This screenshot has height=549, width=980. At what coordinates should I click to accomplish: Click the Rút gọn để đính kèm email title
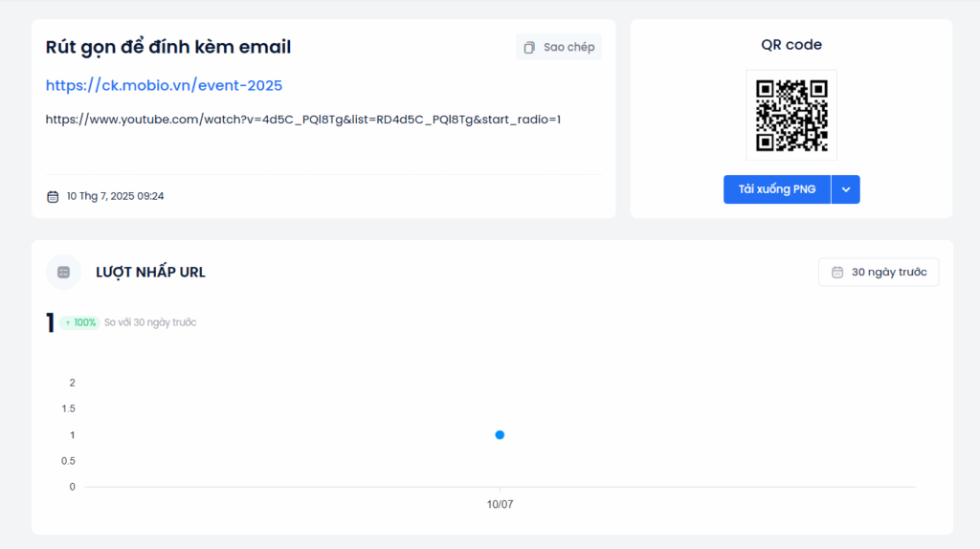coord(168,47)
